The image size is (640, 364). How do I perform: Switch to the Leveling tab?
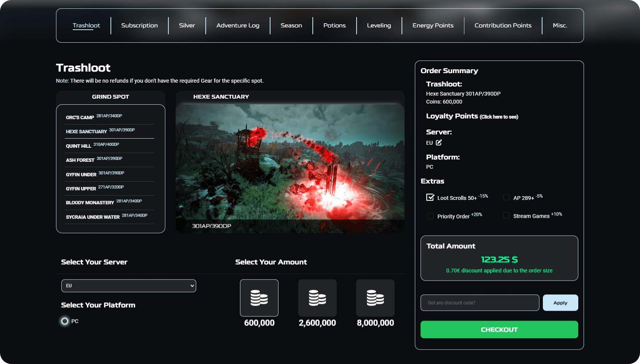coord(379,26)
